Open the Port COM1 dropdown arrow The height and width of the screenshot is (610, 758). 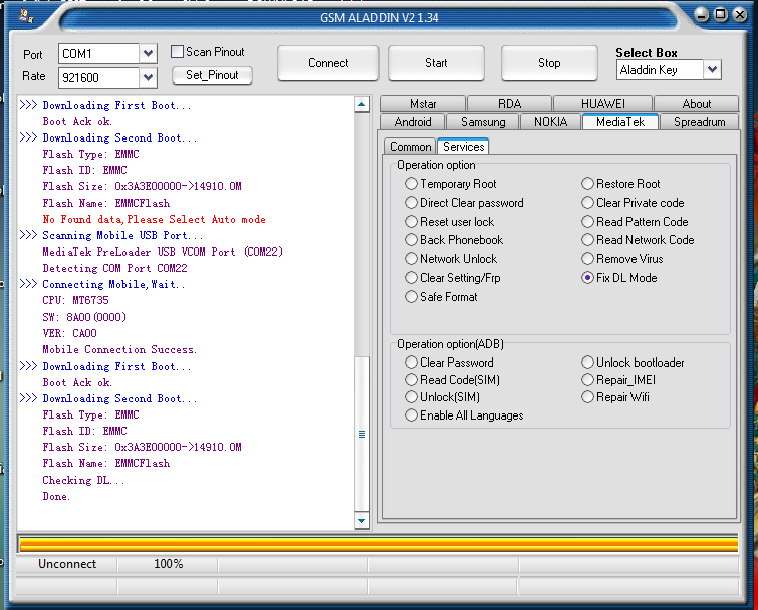click(x=148, y=54)
